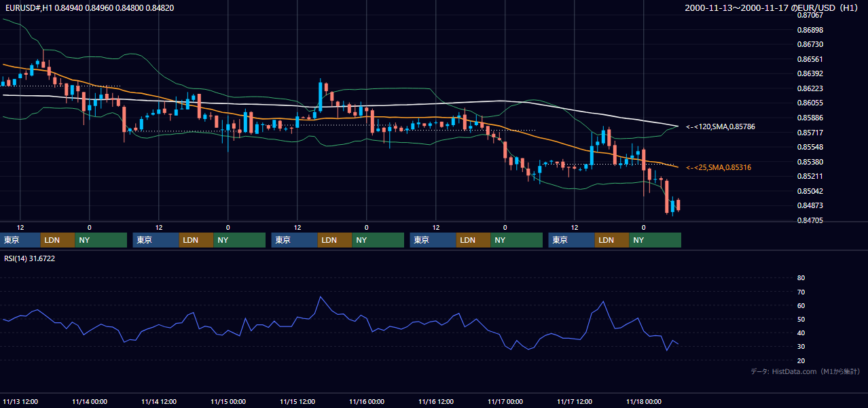Select the 11/17 00:00 date label

click(x=505, y=402)
